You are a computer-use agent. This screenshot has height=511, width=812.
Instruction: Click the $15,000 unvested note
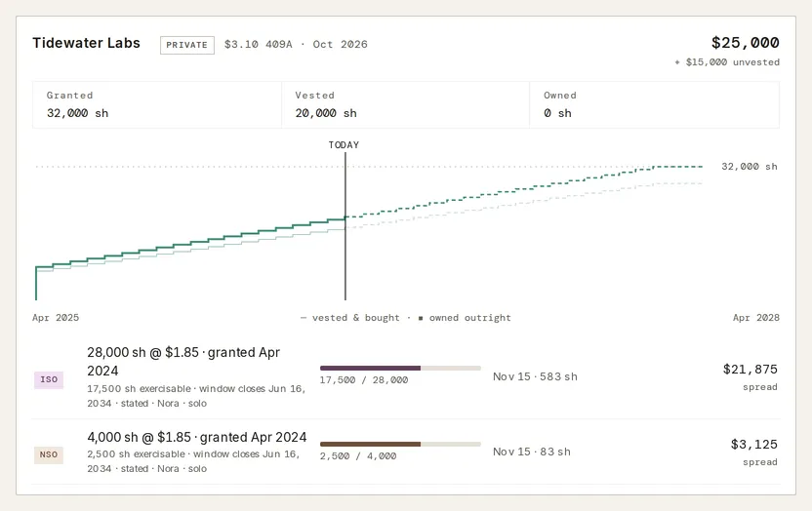tap(727, 62)
